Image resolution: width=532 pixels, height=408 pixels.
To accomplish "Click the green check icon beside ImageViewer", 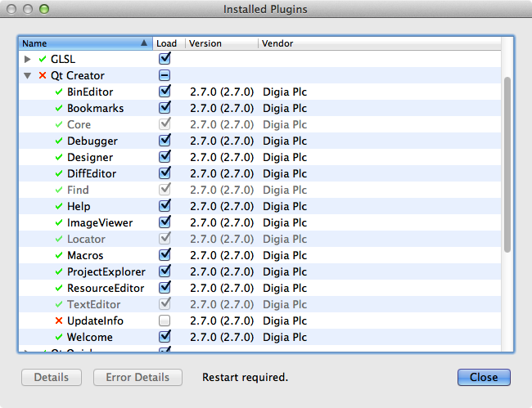I will click(59, 222).
